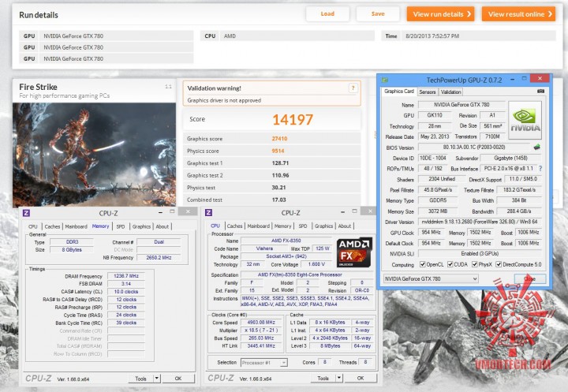Click the Validation warning question mark icon
This screenshot has height=392, width=568.
pos(353,88)
